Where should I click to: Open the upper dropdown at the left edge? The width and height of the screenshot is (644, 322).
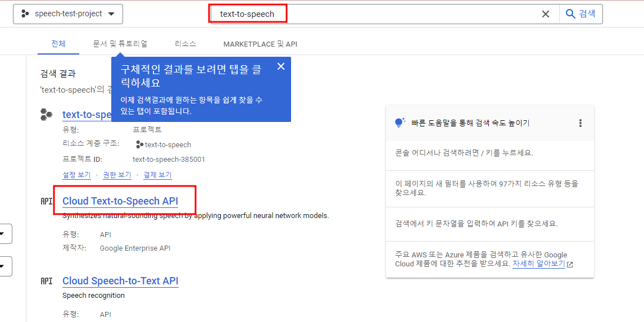click(4, 234)
